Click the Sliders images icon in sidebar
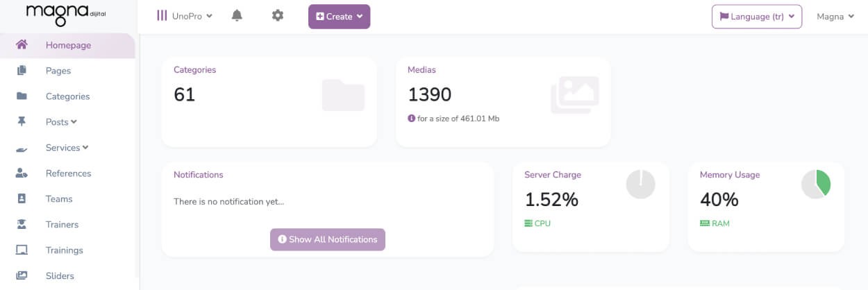Screen dimensions: 868x290 [22, 276]
